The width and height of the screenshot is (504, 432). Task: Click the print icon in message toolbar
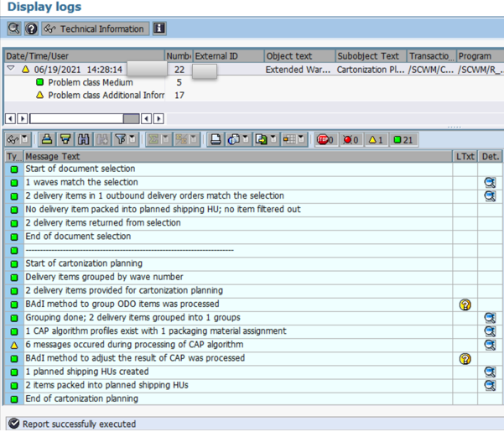tap(216, 139)
